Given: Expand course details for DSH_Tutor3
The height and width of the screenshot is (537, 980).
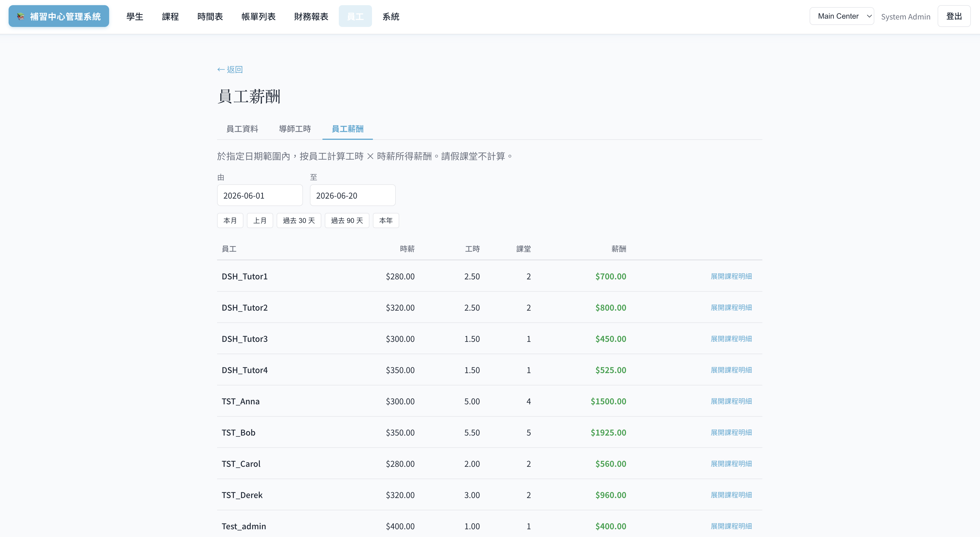Looking at the screenshot, I should (x=731, y=339).
